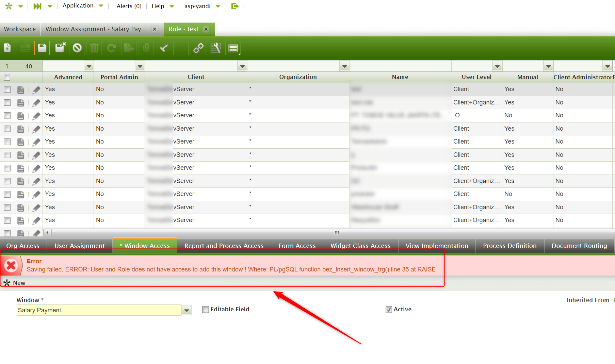Click the Window field showing Salary Payment

click(x=99, y=310)
